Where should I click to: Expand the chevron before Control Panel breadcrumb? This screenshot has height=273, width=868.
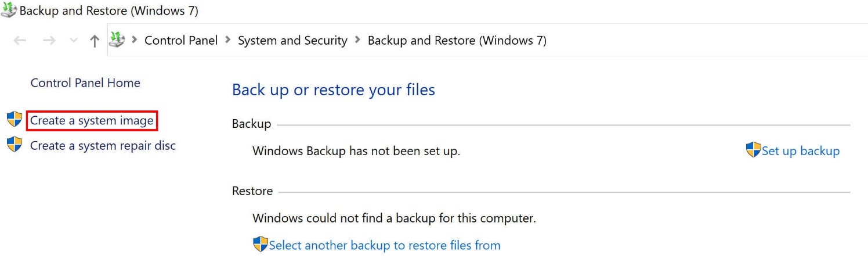[135, 40]
